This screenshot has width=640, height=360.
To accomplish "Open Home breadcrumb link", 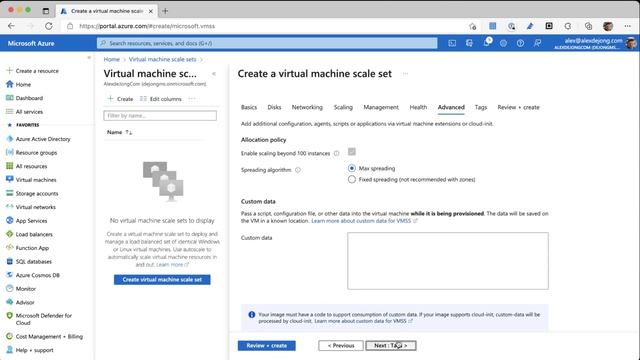I will (111, 59).
